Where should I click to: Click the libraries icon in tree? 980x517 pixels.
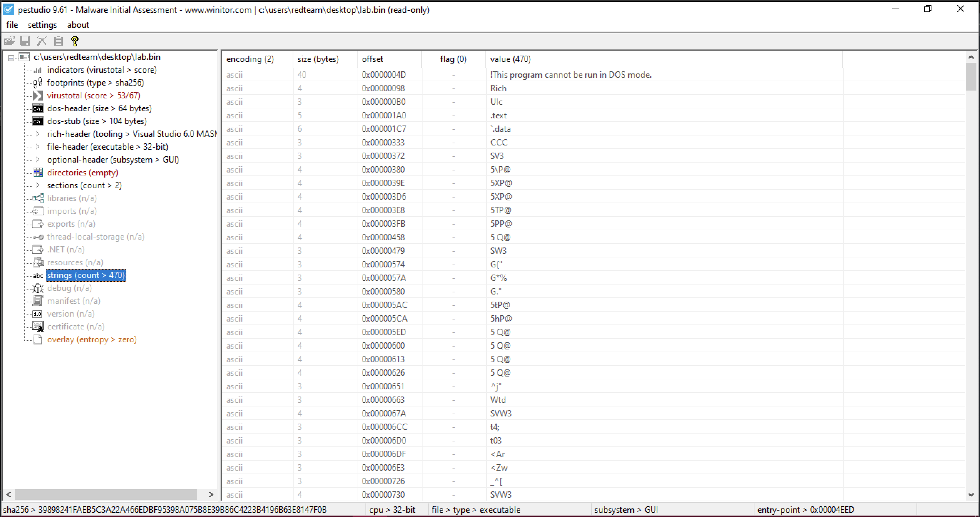[x=38, y=198]
